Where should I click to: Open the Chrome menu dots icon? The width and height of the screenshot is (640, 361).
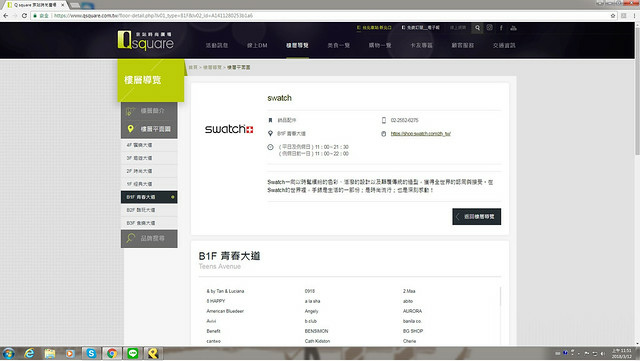point(634,16)
